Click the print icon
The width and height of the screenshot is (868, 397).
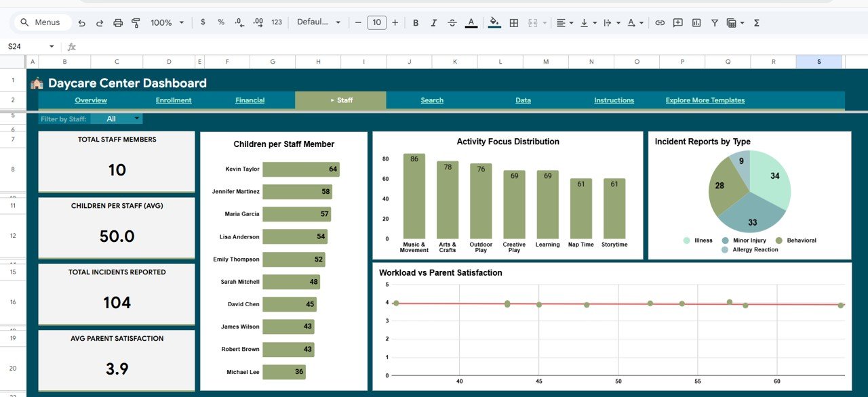[x=118, y=23]
